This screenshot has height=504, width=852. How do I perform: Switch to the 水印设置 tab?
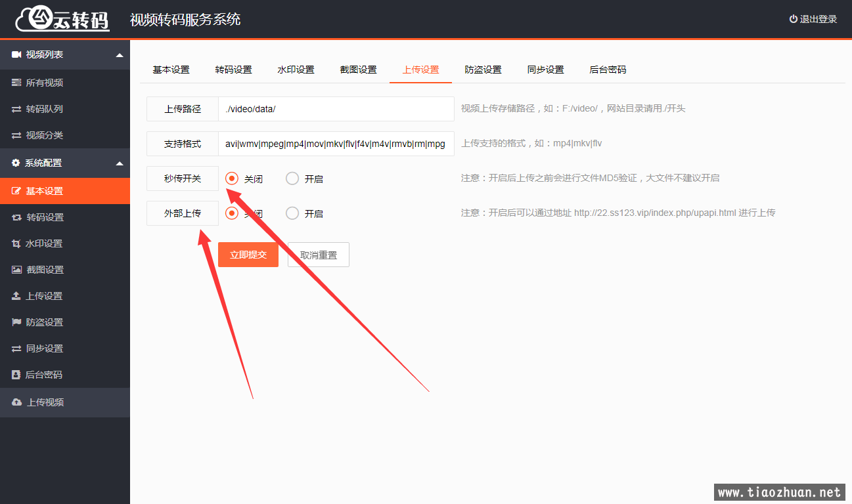click(296, 70)
